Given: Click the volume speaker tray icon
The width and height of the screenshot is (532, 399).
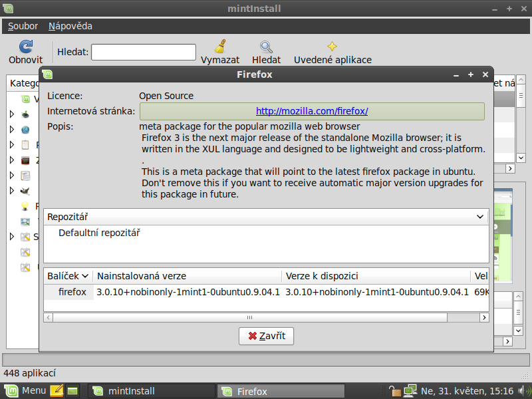Looking at the screenshot, I should coord(524,391).
